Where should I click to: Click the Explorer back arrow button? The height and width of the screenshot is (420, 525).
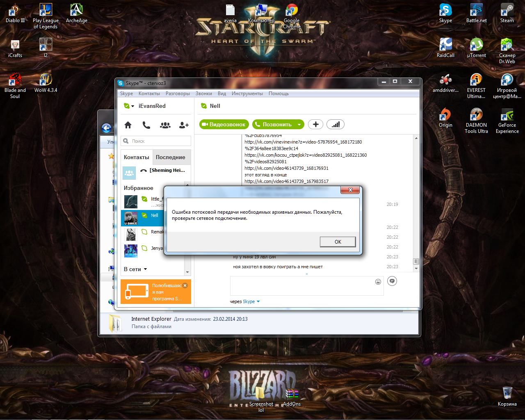[107, 128]
